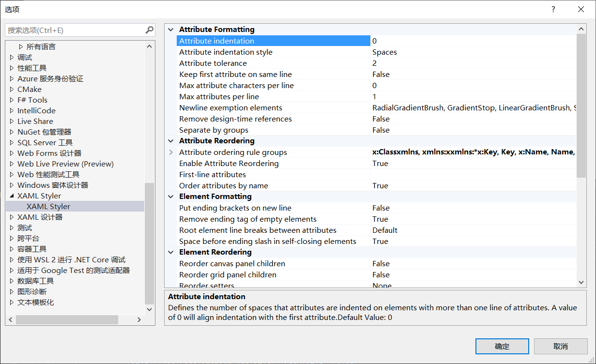Click Attribute indentation style value Spaces
Viewport: 596px width, 364px height.
(474, 52)
